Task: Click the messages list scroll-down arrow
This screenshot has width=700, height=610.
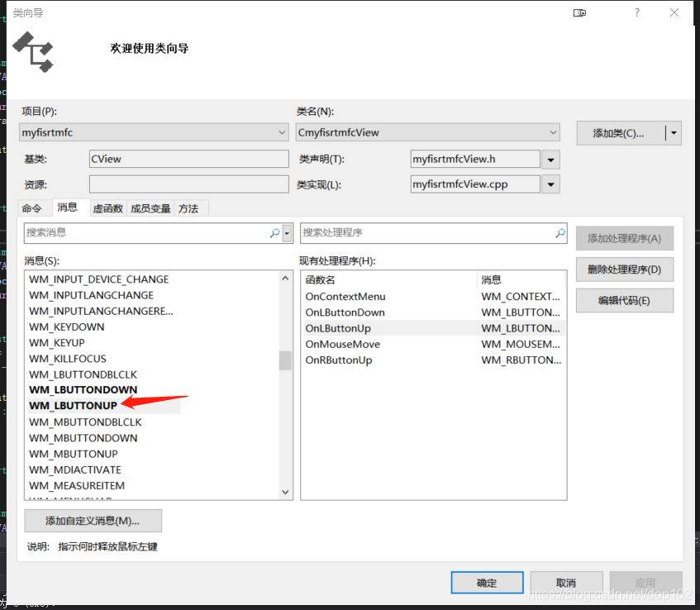Action: pyautogui.click(x=285, y=492)
